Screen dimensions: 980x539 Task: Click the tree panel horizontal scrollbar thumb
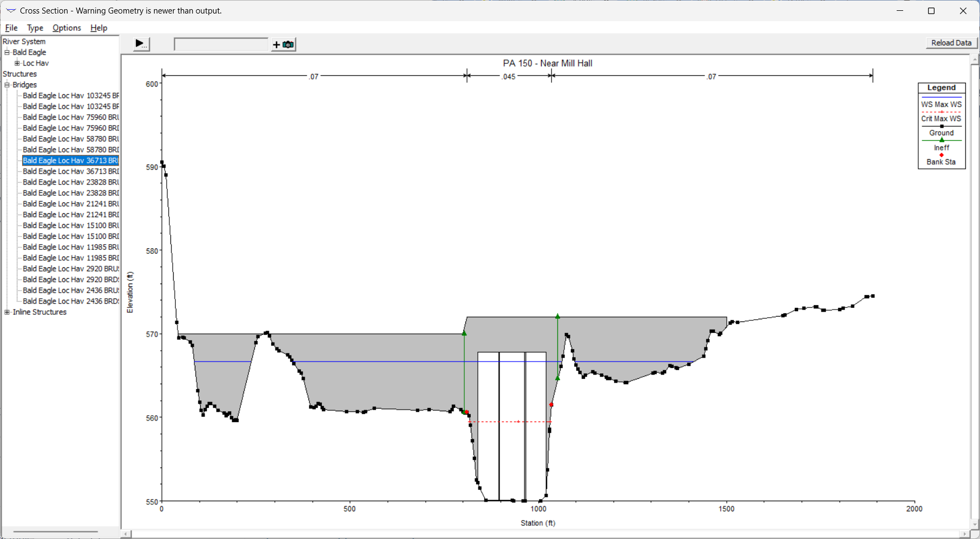pos(54,532)
